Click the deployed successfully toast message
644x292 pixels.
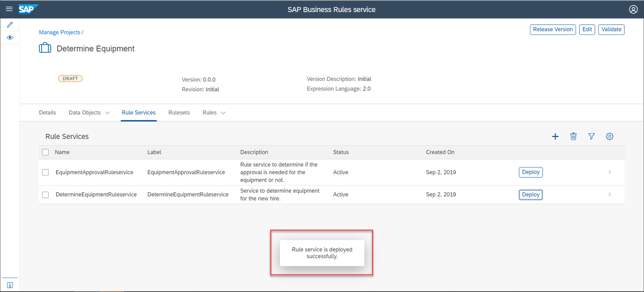(x=322, y=253)
